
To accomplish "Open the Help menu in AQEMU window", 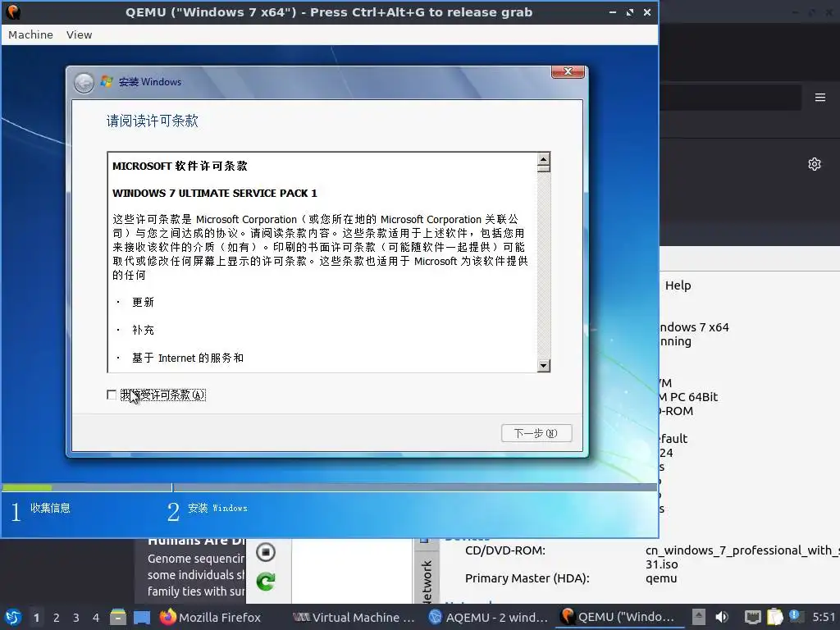I will [x=678, y=285].
